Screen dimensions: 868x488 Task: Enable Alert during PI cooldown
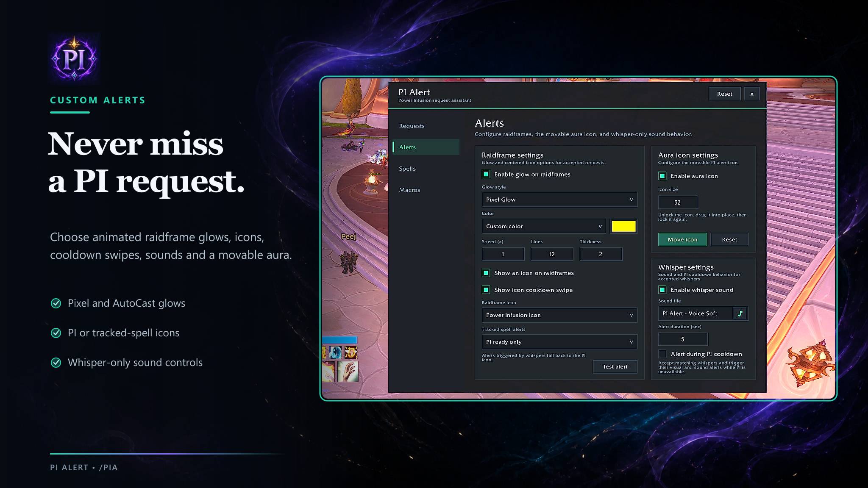662,354
